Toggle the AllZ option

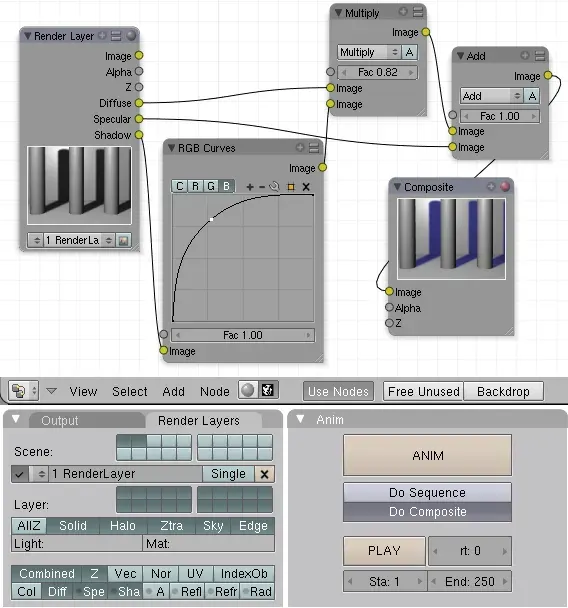coord(29,526)
